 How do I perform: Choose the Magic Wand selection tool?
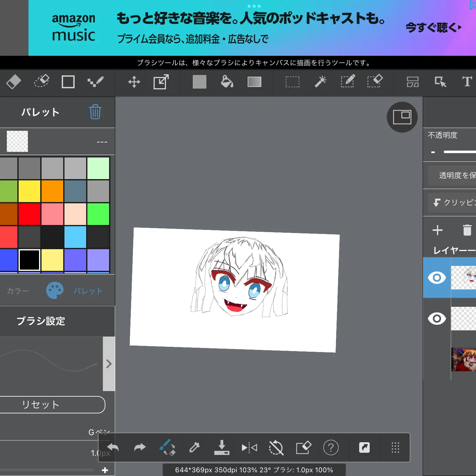[x=320, y=82]
